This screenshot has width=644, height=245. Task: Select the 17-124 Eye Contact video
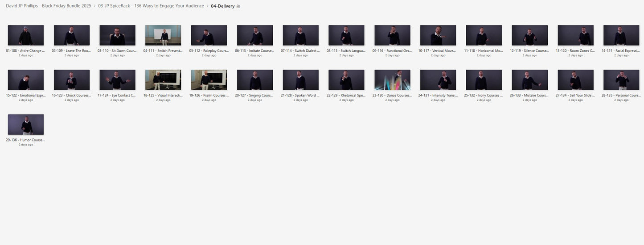(x=118, y=80)
